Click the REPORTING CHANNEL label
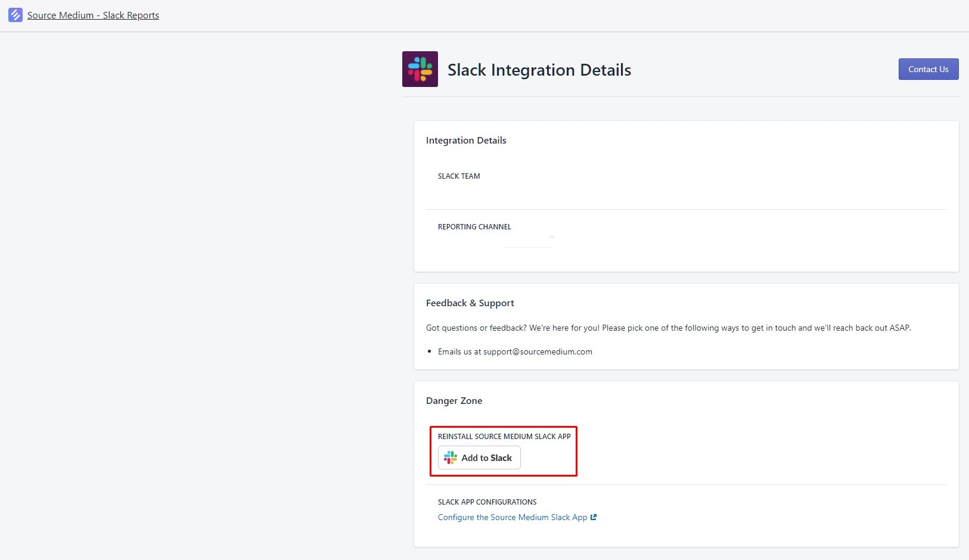Image resolution: width=969 pixels, height=560 pixels. (474, 227)
